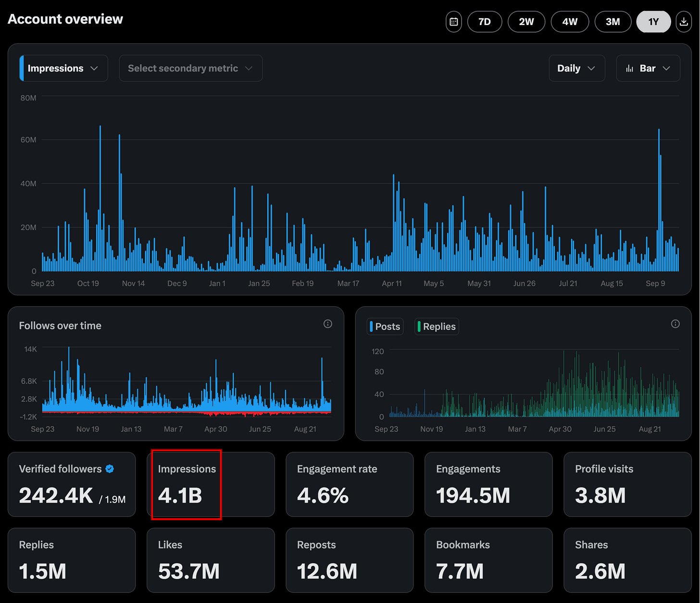Toggle the Replies series in chart legend
The width and height of the screenshot is (700, 603).
437,327
